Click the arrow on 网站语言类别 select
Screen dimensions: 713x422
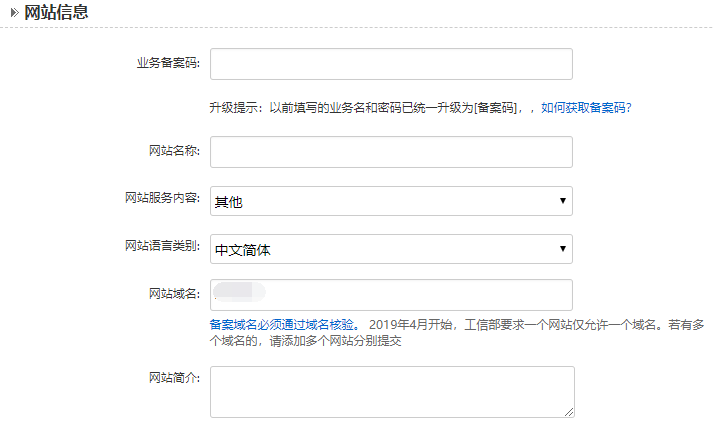(x=563, y=249)
